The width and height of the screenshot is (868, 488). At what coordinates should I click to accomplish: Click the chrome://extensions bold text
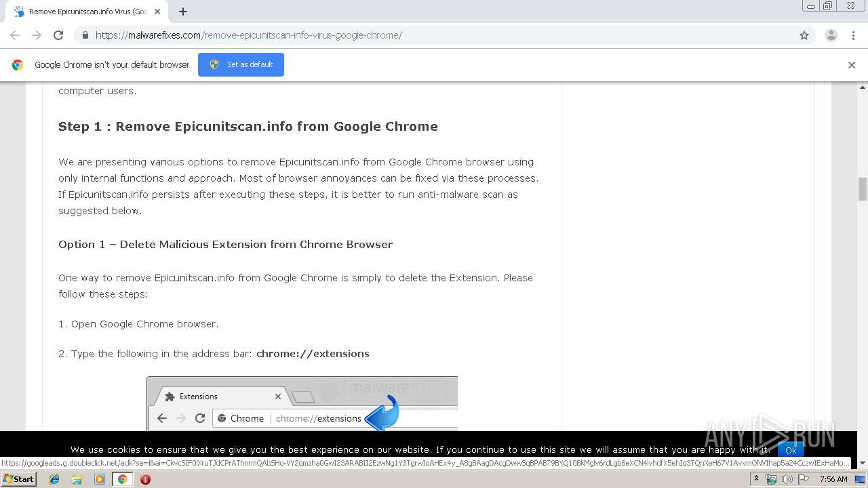pyautogui.click(x=313, y=354)
